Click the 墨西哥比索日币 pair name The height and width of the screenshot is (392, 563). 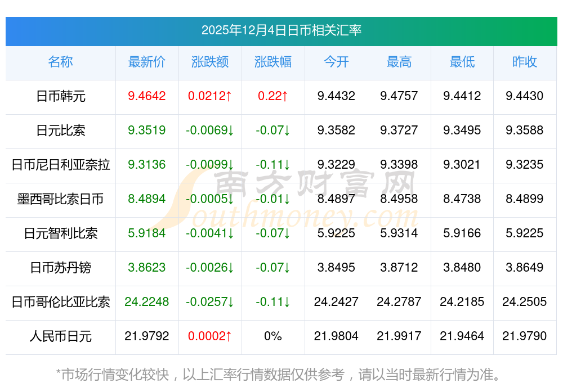click(60, 199)
